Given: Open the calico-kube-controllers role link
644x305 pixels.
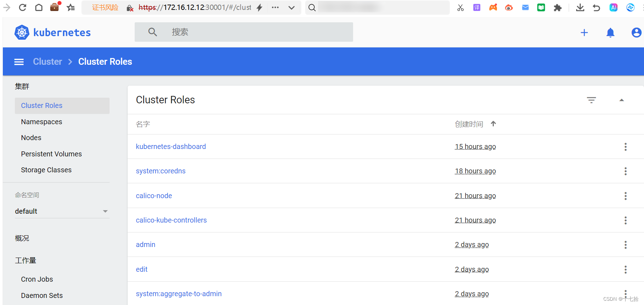Looking at the screenshot, I should click(x=171, y=220).
